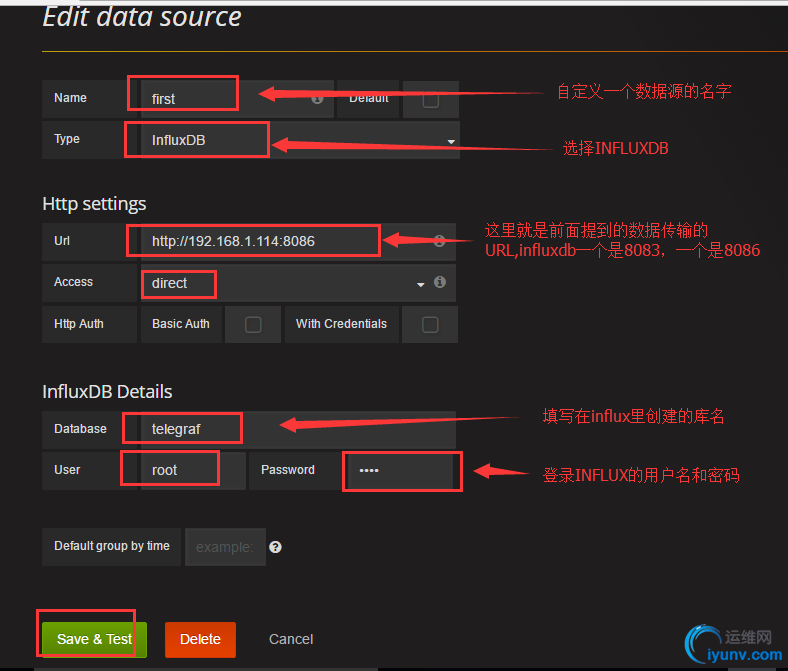Click the Save & Test button
Screen dimensions: 788x671
click(94, 639)
